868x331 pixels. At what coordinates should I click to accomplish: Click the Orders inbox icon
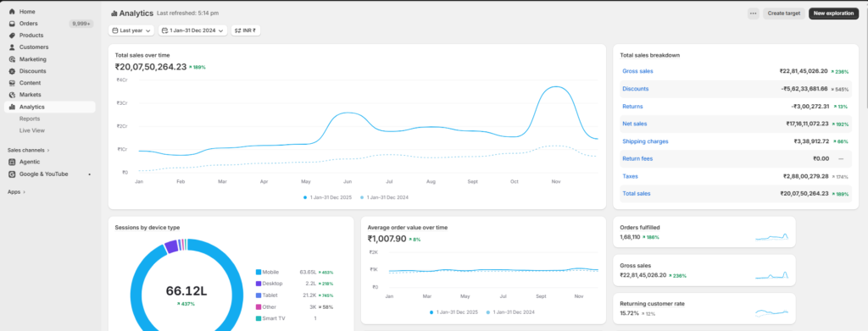pos(12,23)
